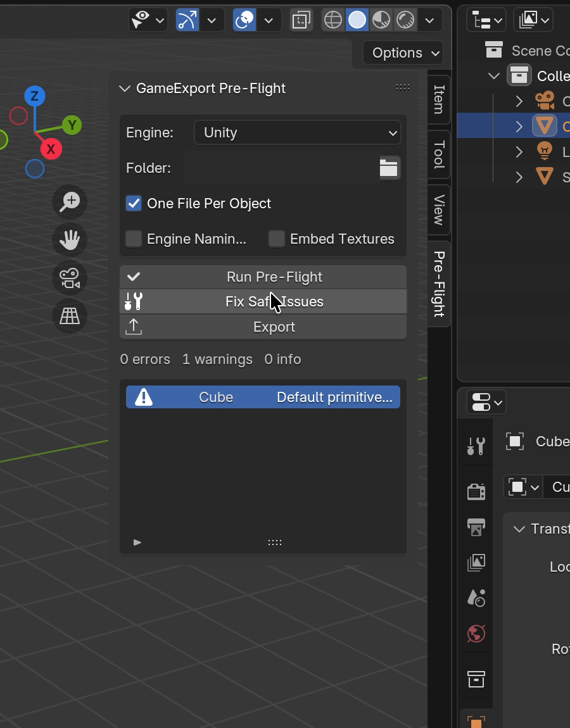Expand the highlighted mesh object row
This screenshot has width=570, height=728.
click(x=519, y=126)
